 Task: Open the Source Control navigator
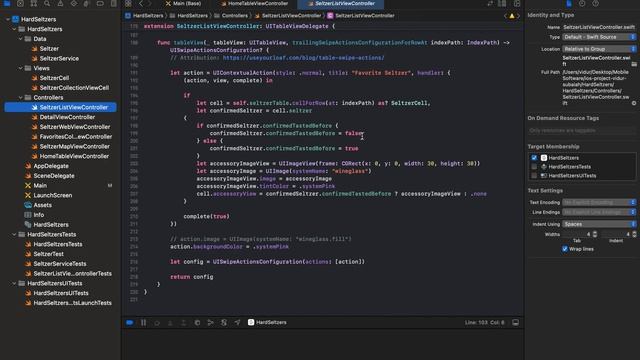coord(20,3)
